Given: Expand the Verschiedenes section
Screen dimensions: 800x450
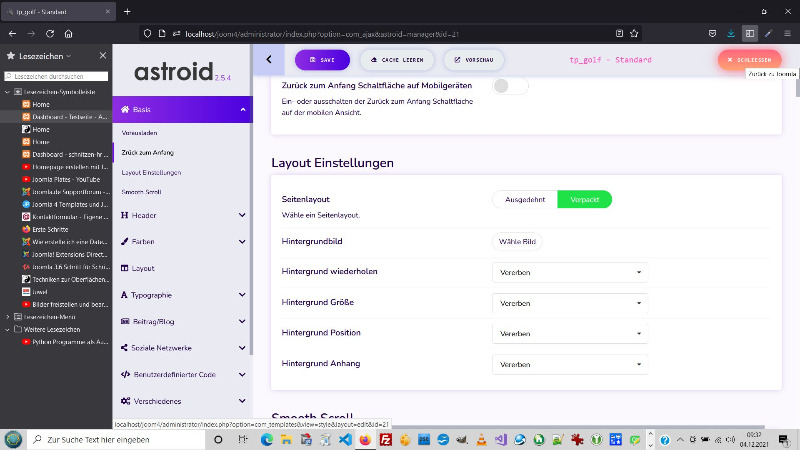Looking at the screenshot, I should tap(183, 401).
